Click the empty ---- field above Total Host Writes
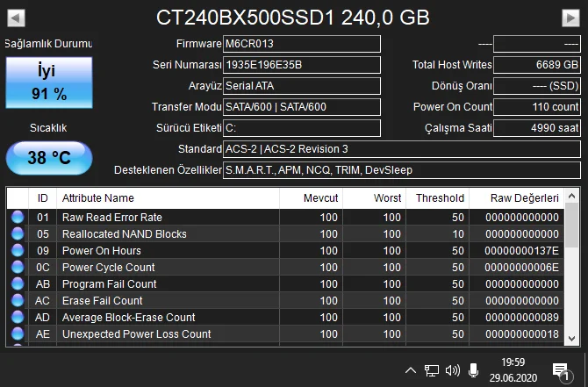The height and width of the screenshot is (387, 588). [x=537, y=44]
